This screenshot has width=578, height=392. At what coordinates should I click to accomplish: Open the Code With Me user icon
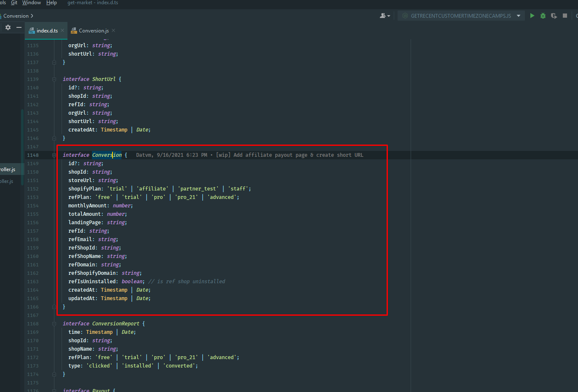(384, 16)
